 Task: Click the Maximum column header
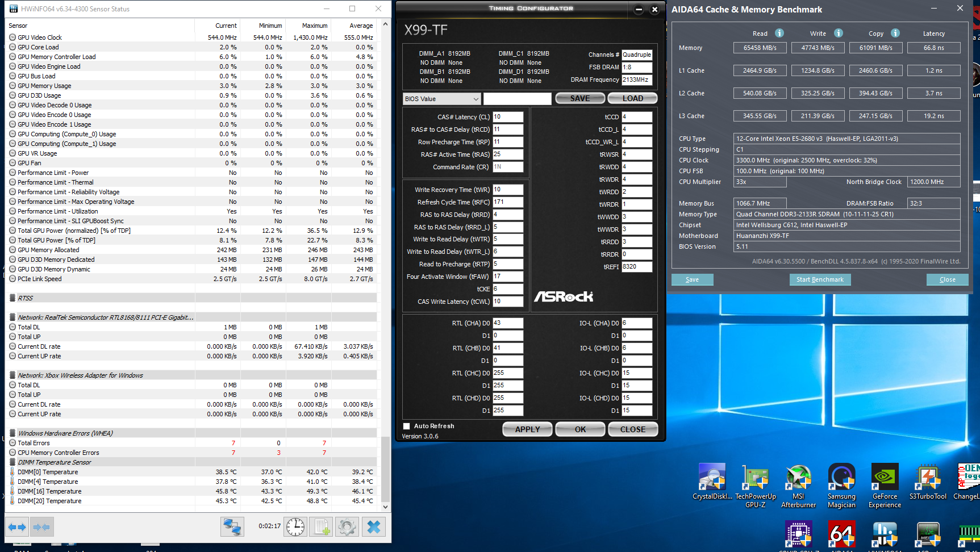click(308, 26)
